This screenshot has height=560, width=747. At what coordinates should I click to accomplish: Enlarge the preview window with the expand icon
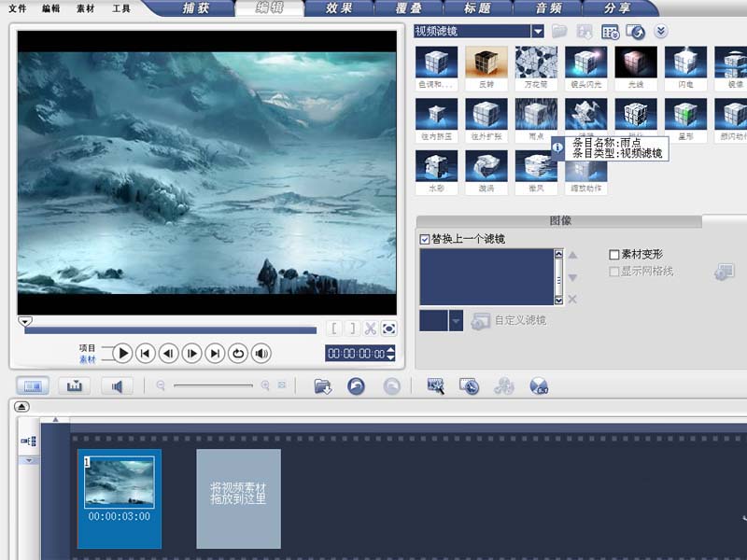point(388,329)
